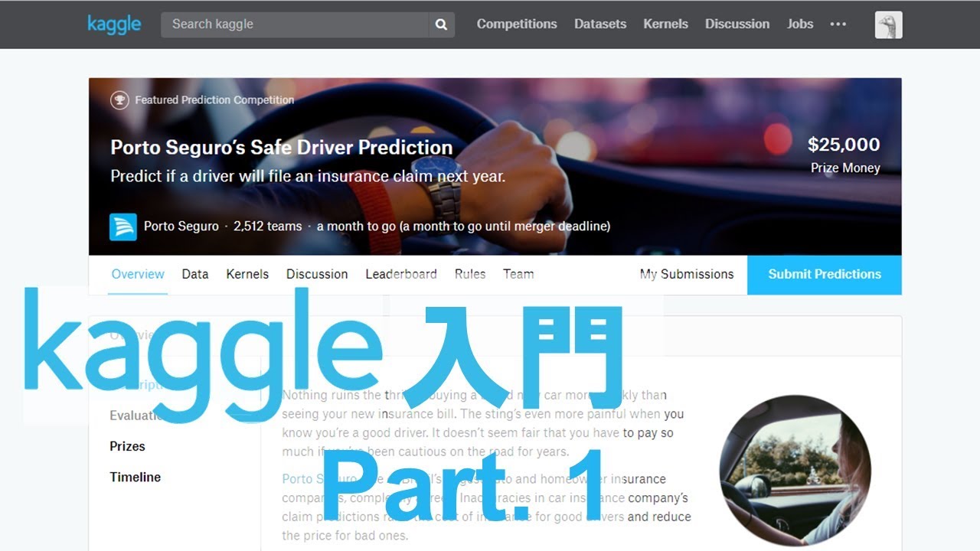
Task: Open the Leaderboard tab
Action: tap(401, 274)
